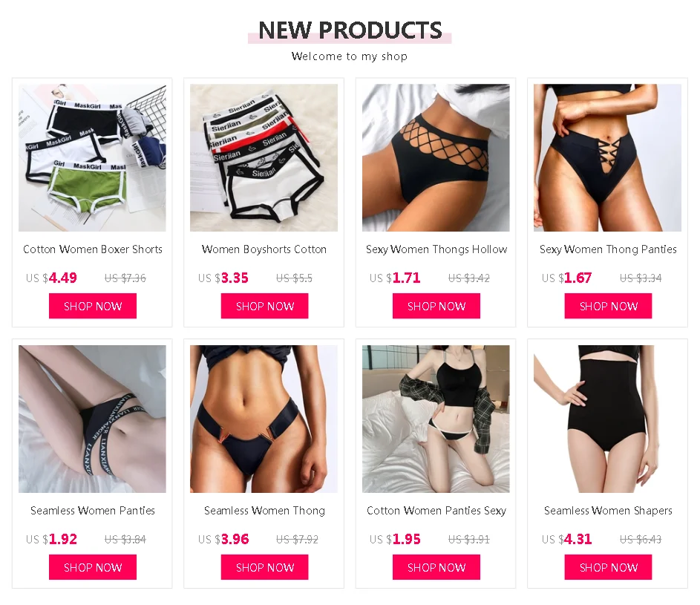
Task: Click Shop Now under Seamless Women Shapers
Action: coord(609,567)
